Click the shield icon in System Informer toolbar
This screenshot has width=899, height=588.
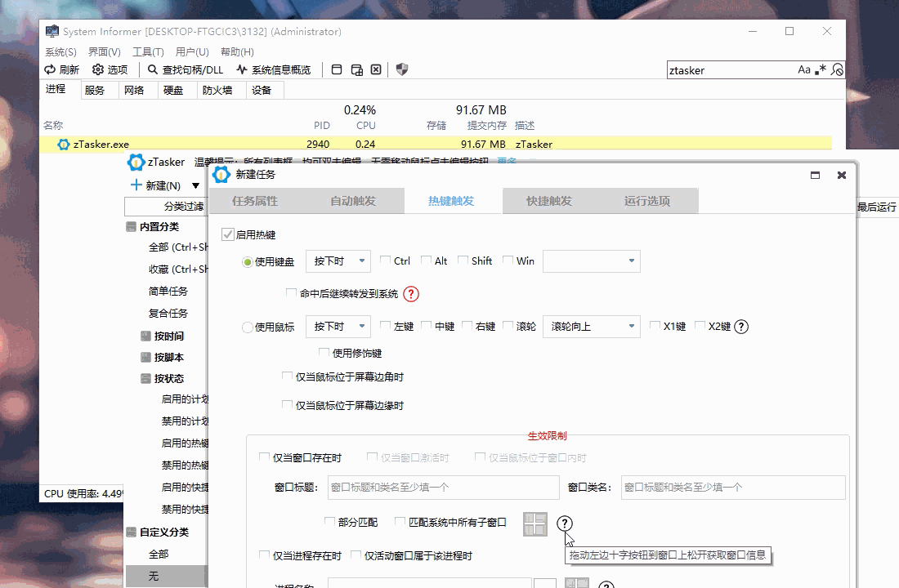[x=401, y=70]
